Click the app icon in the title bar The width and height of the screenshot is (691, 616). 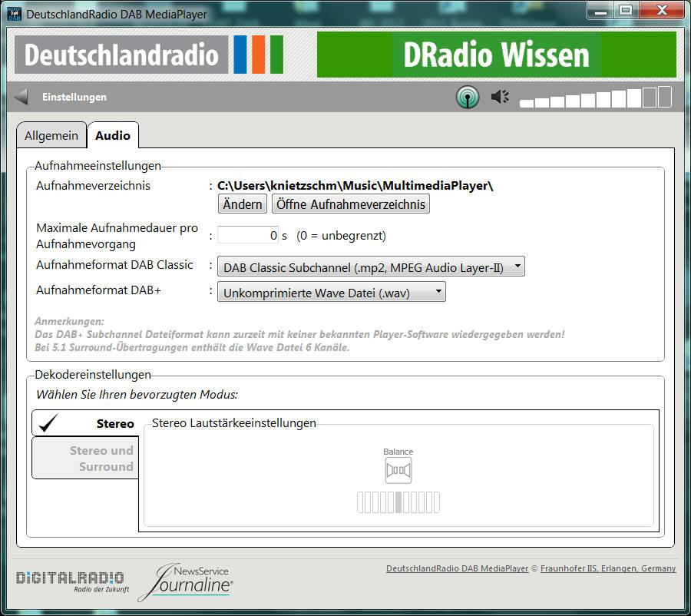tap(15, 14)
